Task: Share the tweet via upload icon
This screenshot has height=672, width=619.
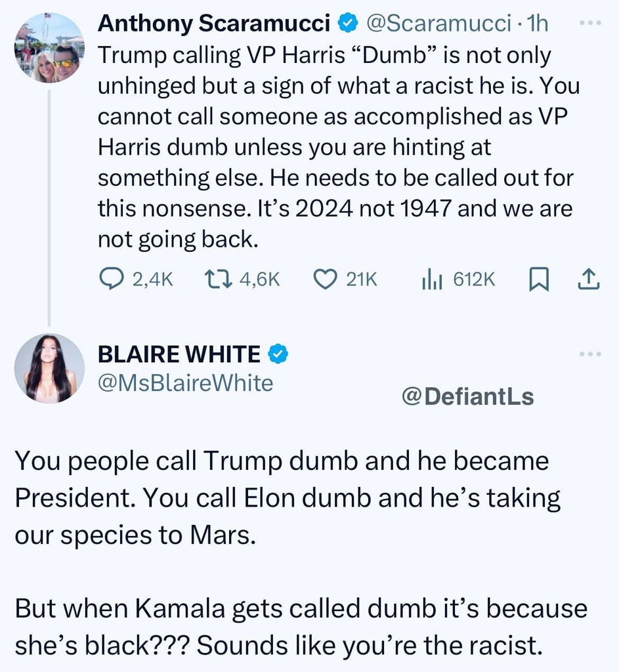Action: [589, 280]
